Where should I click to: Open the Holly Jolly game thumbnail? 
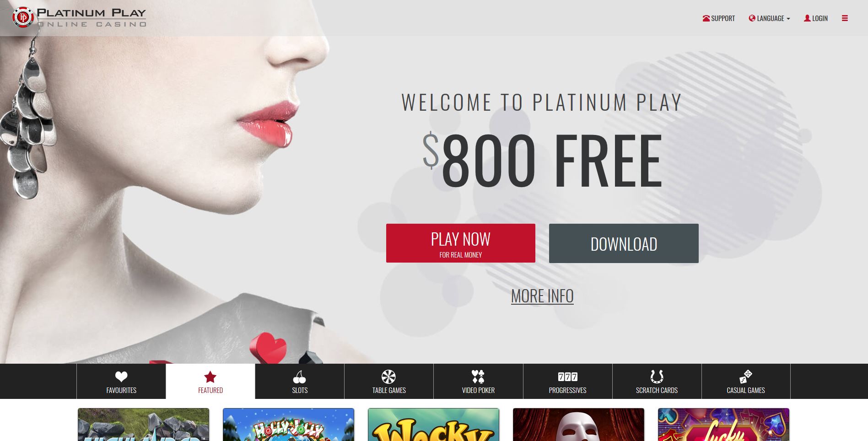288,425
